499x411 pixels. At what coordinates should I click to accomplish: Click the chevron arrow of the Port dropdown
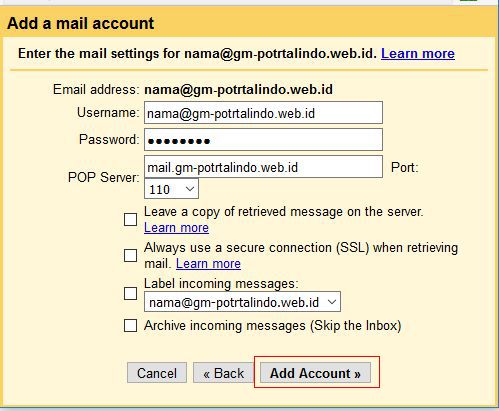coord(190,189)
